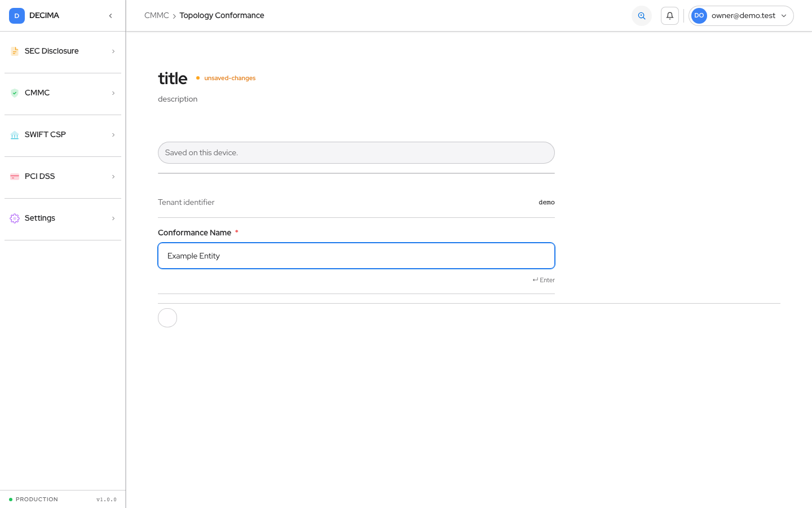
Task: Open the SWIFT CSP menu item
Action: 63,135
